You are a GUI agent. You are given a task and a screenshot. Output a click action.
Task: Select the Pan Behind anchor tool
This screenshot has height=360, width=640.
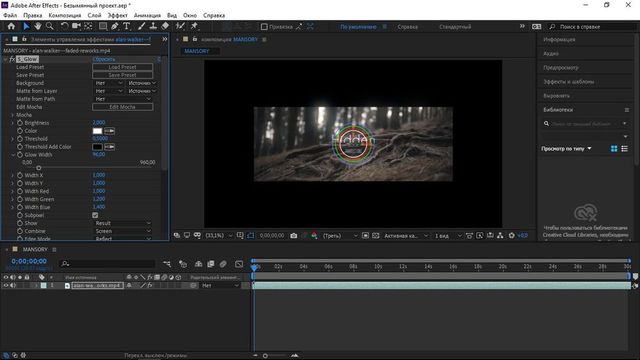[x=88, y=26]
